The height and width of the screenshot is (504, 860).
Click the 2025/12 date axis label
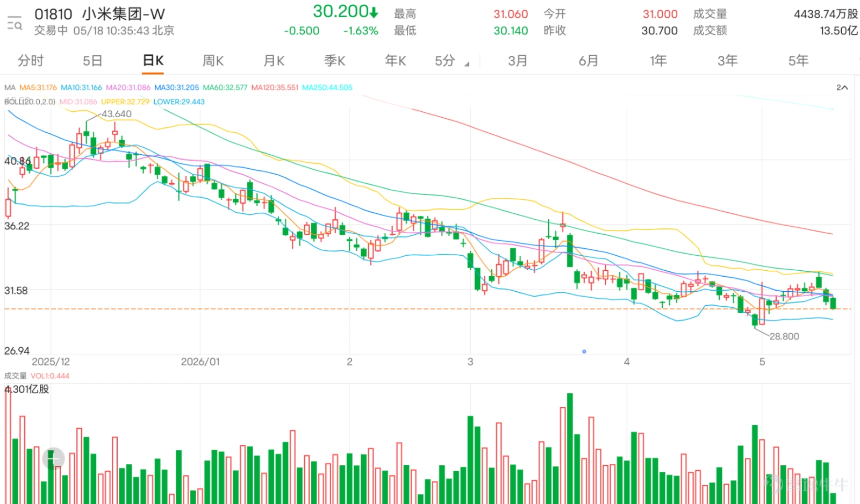[x=51, y=362]
